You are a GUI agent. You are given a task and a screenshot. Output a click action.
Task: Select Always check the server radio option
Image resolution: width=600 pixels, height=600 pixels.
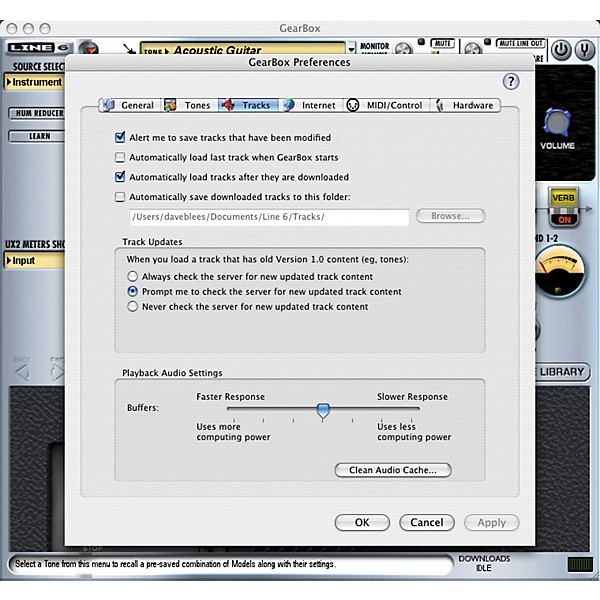point(133,276)
